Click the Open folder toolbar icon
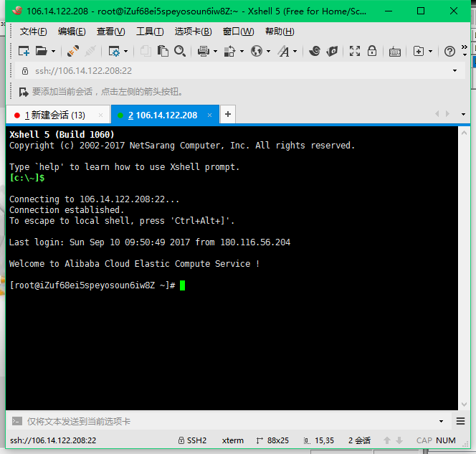Image resolution: width=476 pixels, height=454 pixels. point(42,51)
